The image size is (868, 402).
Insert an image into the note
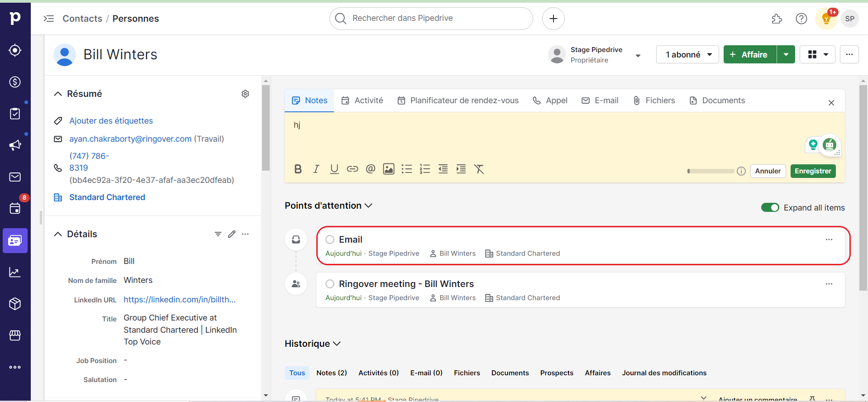389,169
